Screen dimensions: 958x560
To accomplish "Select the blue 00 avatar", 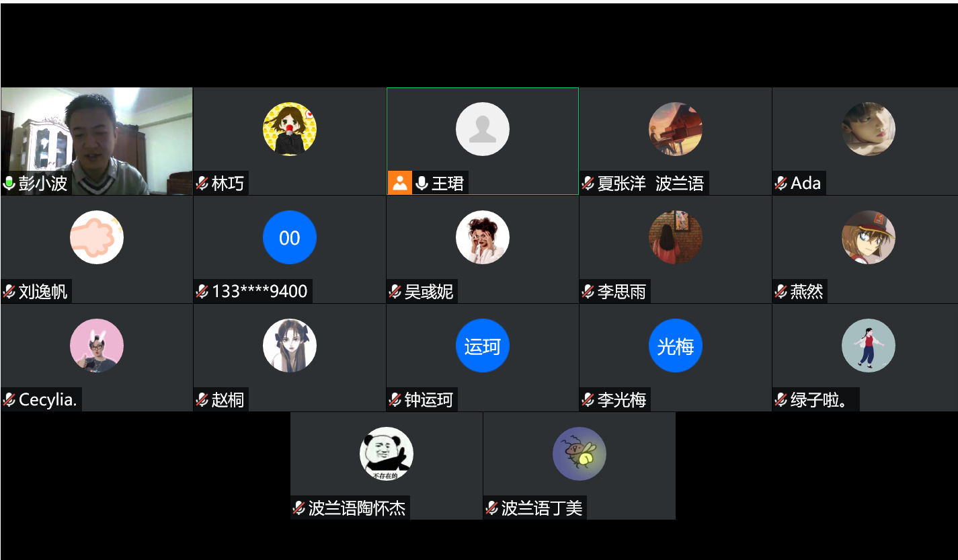I will click(x=290, y=237).
